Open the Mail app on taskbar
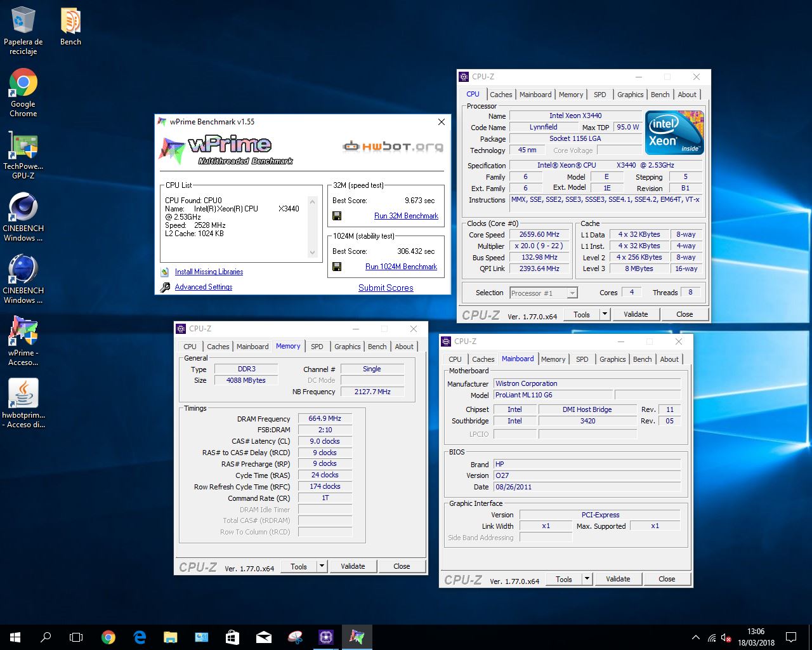Screen dimensions: 812x650 point(264,637)
